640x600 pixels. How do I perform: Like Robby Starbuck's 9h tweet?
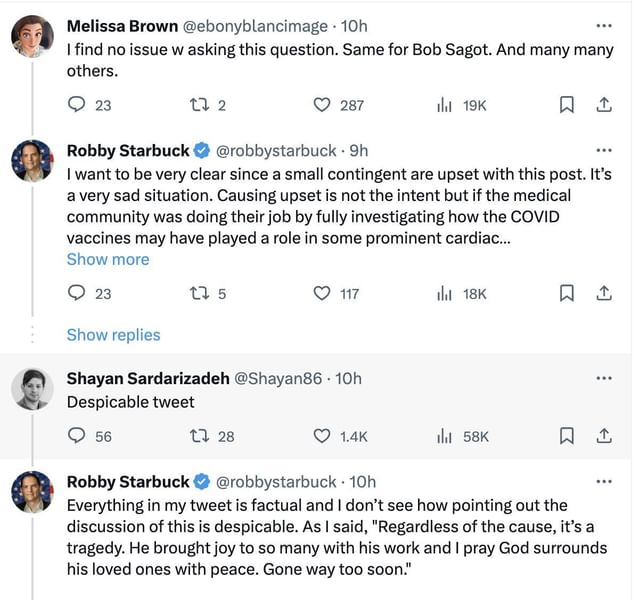322,294
